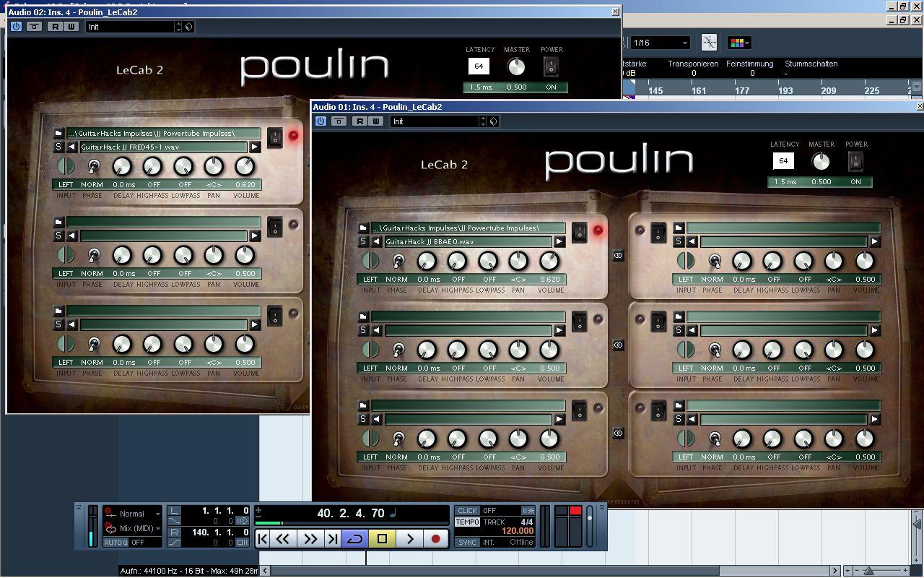Click the LEFT input selector in the BBAE0 slot
Screen dimensions: 924x578
point(370,261)
